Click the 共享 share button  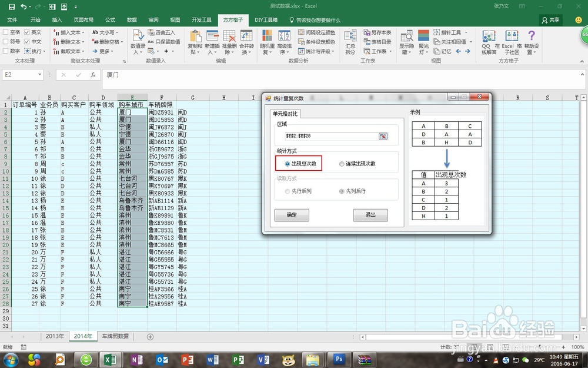550,20
